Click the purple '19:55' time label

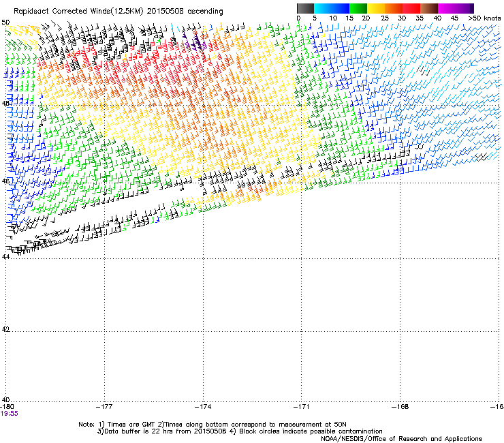point(9,414)
